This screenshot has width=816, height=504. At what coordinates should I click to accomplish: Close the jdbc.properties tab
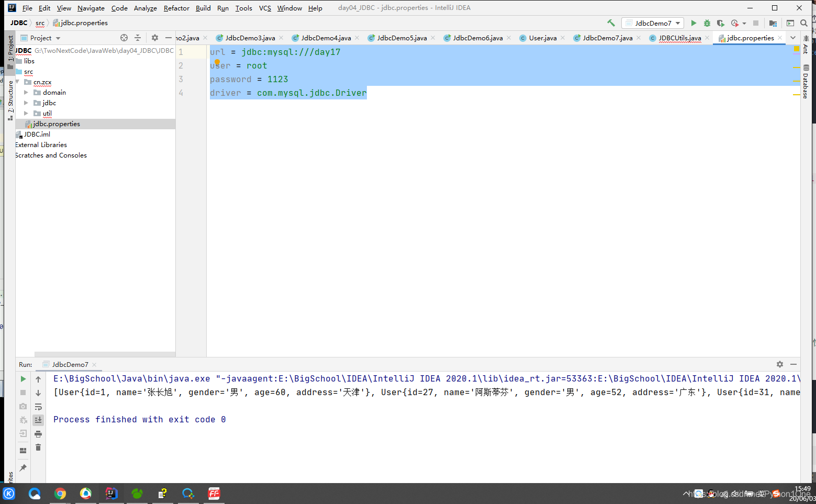pyautogui.click(x=780, y=38)
